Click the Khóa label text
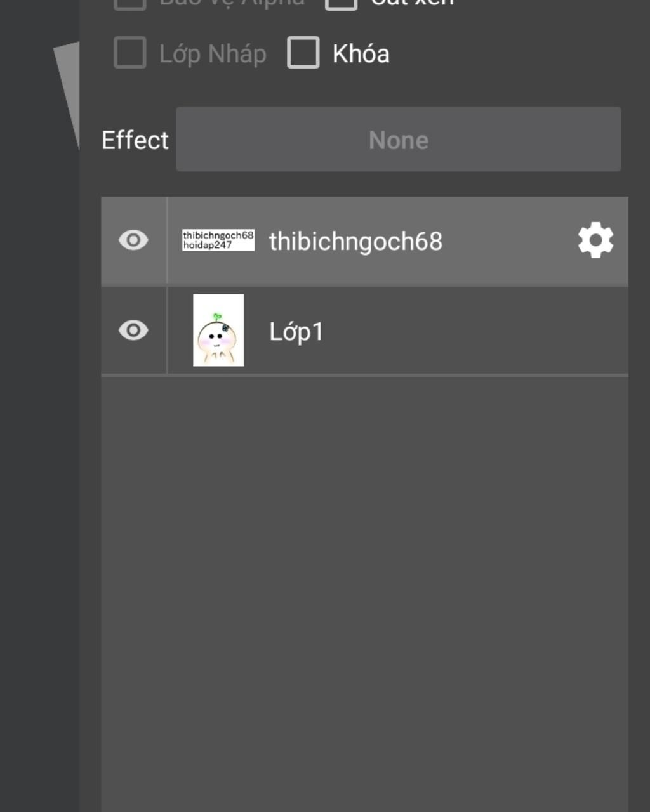Screen dimensions: 650x812 coord(361,54)
